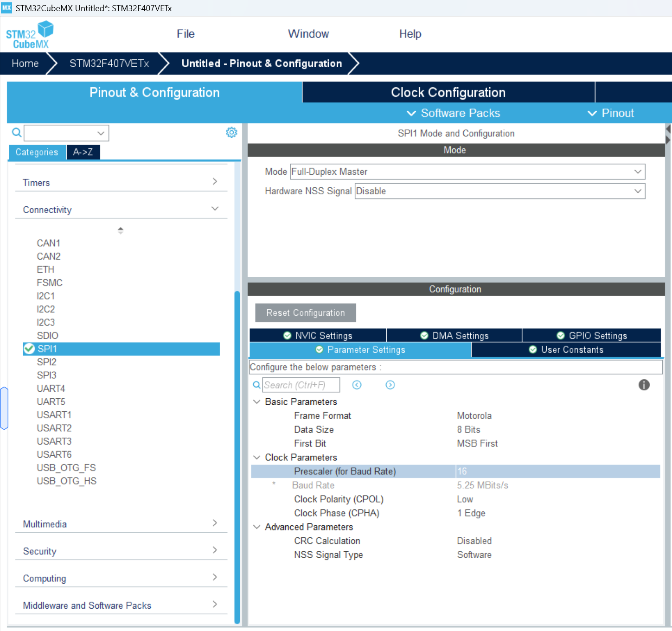
Task: Open the Hardware NSS Signal dropdown
Action: click(x=500, y=191)
